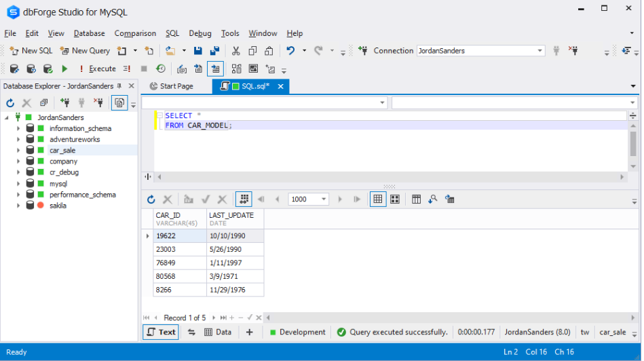Switch to Text view button
Viewport: 644px width, 361px height.
click(161, 332)
